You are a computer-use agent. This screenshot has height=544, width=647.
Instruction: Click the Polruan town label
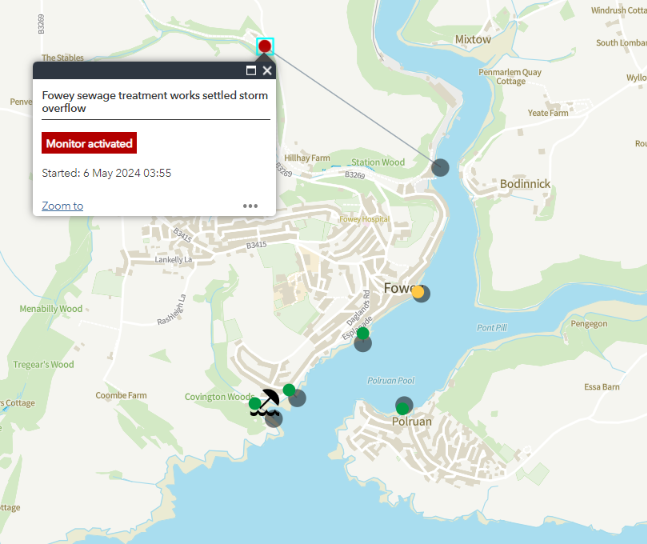point(412,421)
